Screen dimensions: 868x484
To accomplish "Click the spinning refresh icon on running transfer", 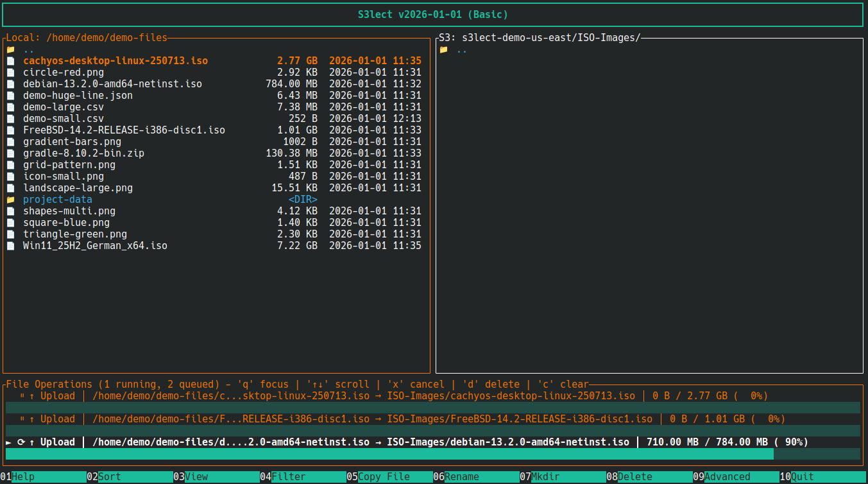I will pyautogui.click(x=21, y=441).
